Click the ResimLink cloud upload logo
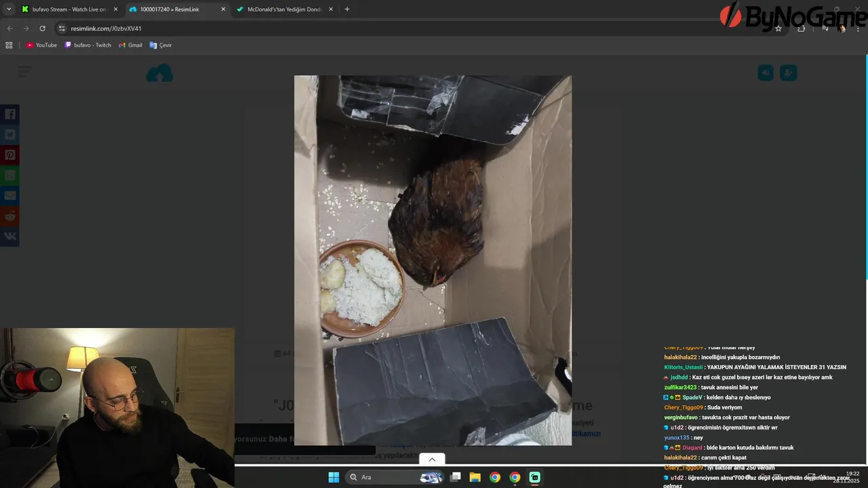This screenshot has height=488, width=868. pos(160,73)
